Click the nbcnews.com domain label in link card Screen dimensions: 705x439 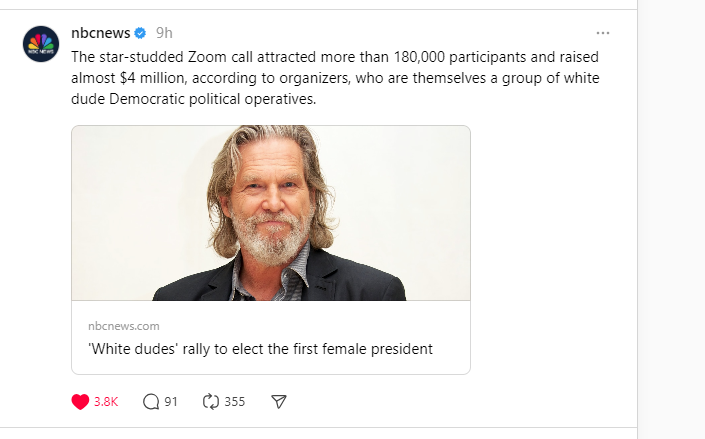pyautogui.click(x=123, y=326)
